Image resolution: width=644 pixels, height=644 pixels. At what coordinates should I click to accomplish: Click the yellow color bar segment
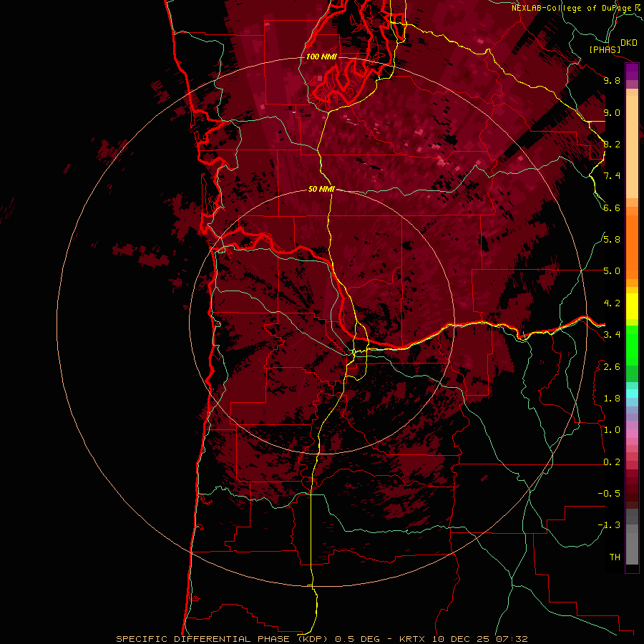tap(632, 306)
